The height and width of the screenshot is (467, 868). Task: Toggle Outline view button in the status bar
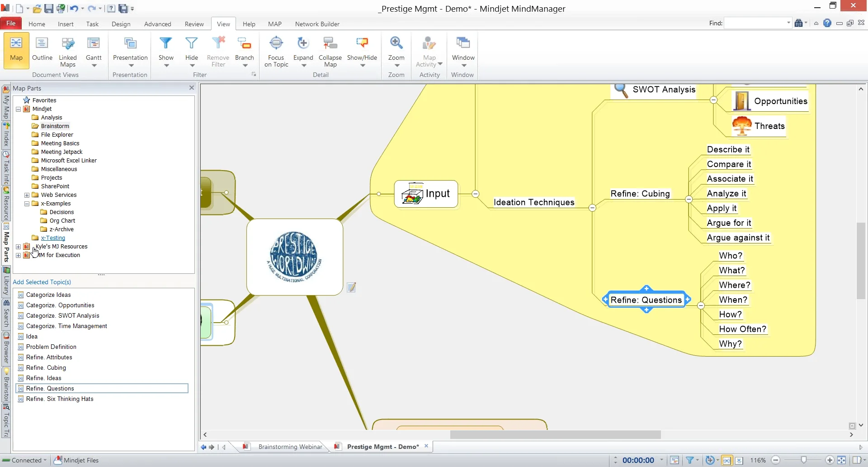click(x=739, y=460)
